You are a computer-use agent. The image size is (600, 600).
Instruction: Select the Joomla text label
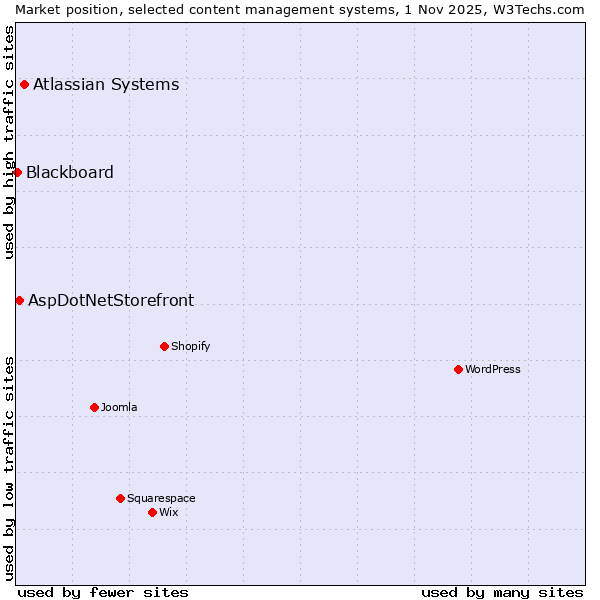(x=119, y=407)
